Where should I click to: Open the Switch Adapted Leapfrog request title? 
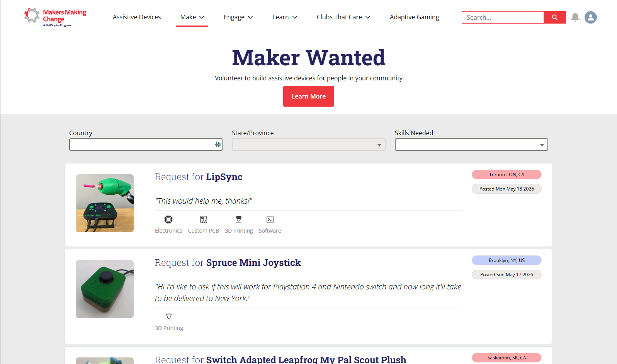280,359
